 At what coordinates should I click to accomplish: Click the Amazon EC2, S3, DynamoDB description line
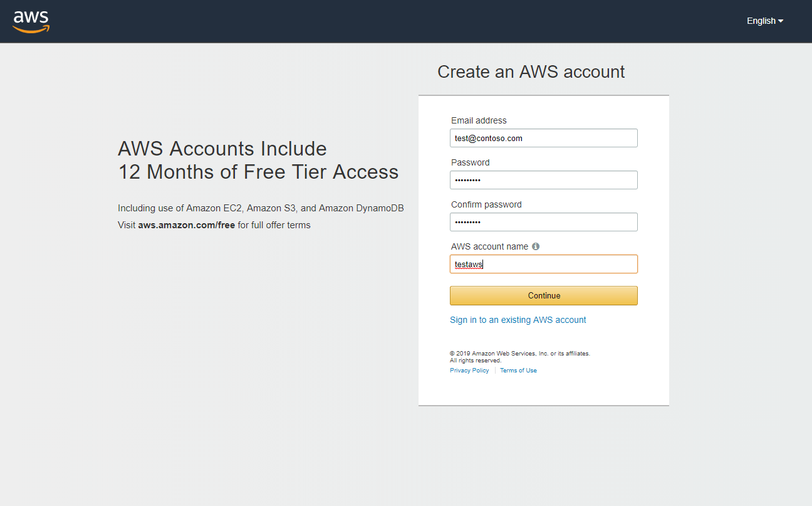pyautogui.click(x=261, y=208)
